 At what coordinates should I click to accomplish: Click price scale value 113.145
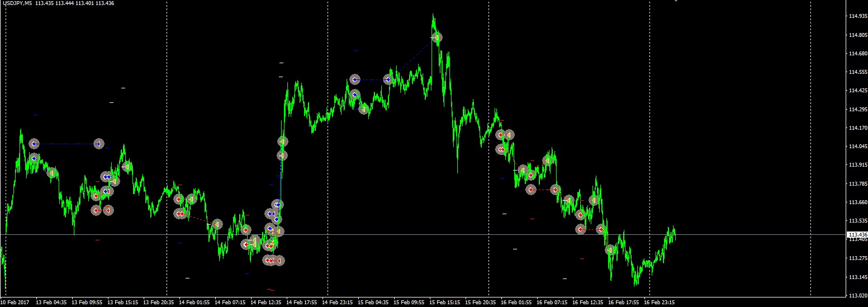click(x=857, y=277)
